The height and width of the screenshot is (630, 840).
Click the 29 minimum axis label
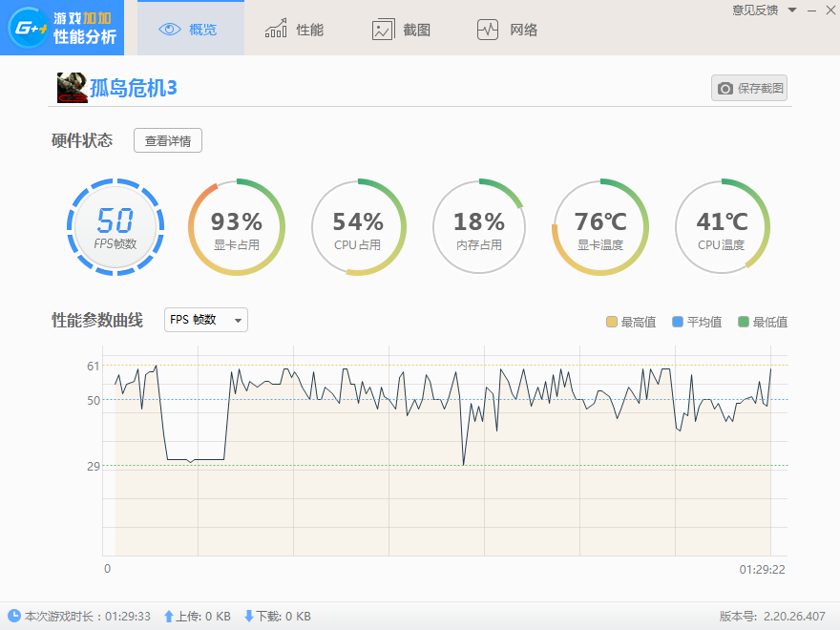pyautogui.click(x=94, y=466)
